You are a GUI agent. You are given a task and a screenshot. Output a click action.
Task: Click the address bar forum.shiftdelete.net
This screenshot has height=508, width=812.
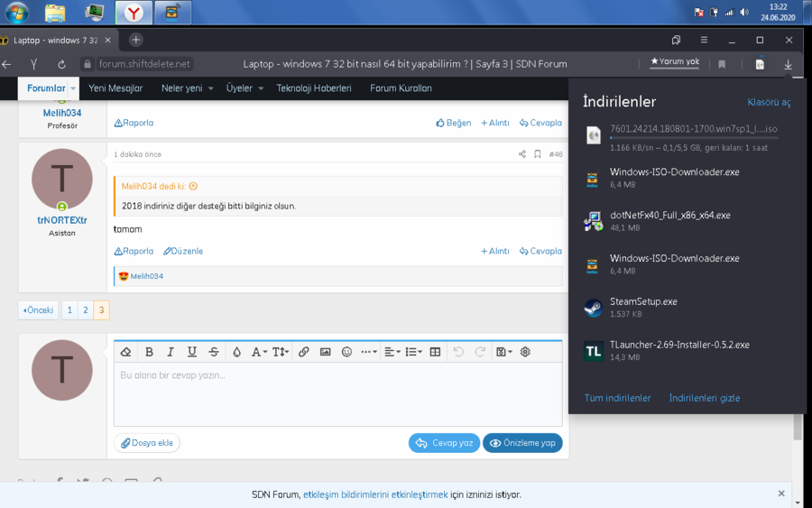tap(145, 64)
